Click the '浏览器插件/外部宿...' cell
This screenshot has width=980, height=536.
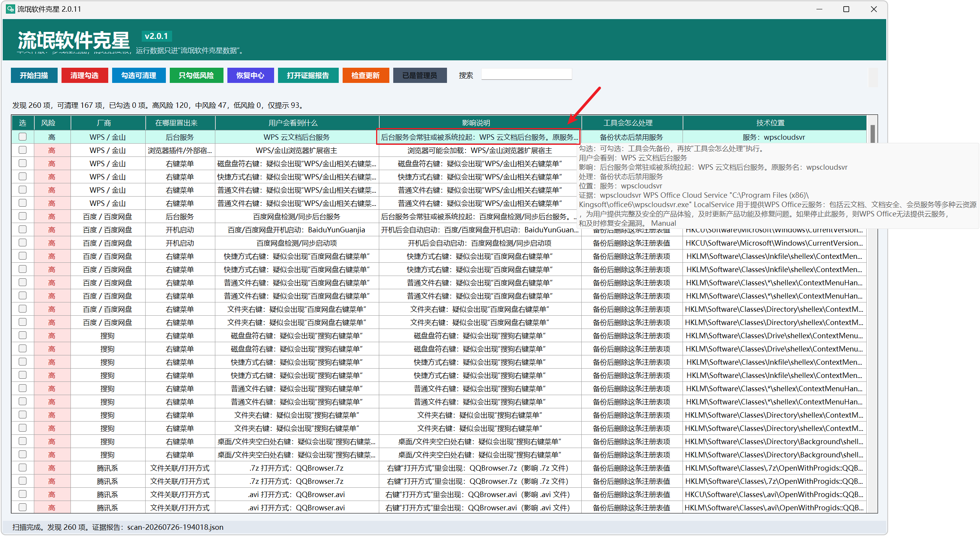tap(180, 150)
